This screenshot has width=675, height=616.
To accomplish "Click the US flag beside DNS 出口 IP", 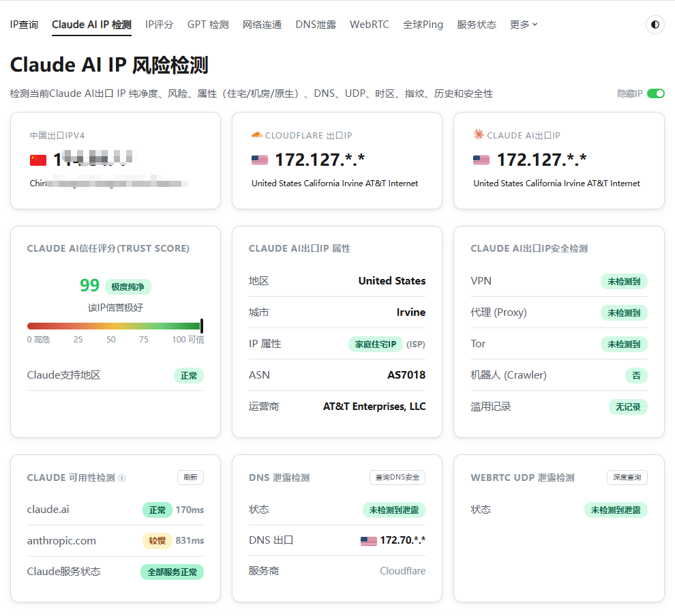I will (x=368, y=540).
